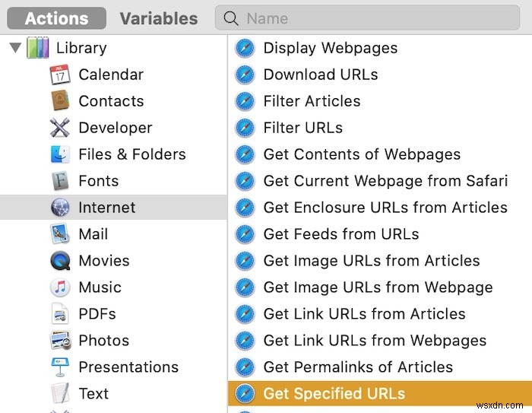532x413 pixels.
Task: Switch to the Variables tab
Action: coord(158,18)
